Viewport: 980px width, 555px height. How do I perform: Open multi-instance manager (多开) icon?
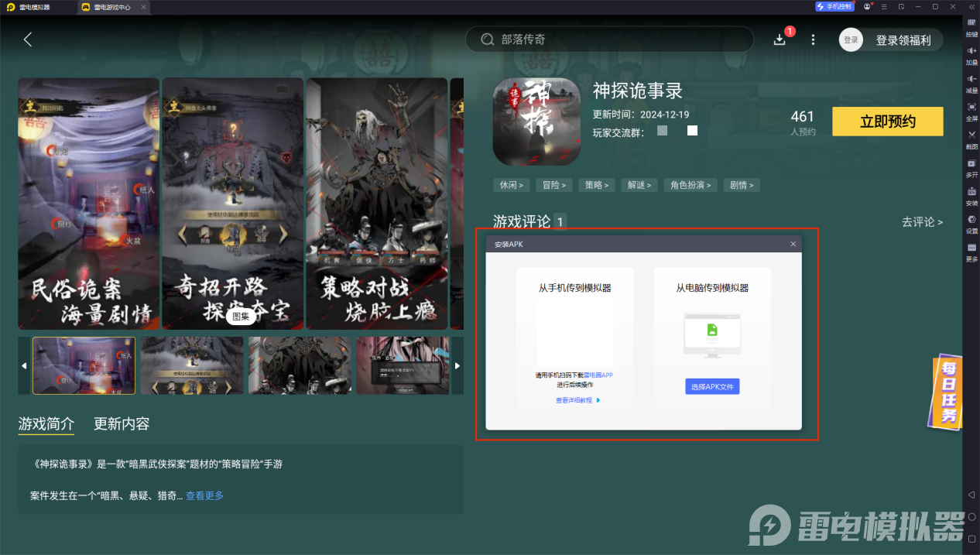[972, 169]
